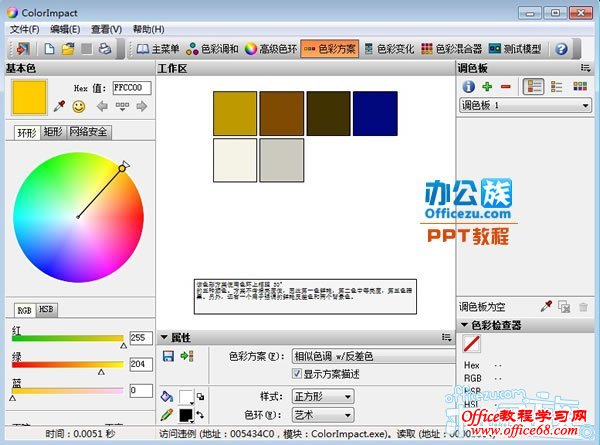Open the File menu
The image size is (600, 445).
point(24,29)
